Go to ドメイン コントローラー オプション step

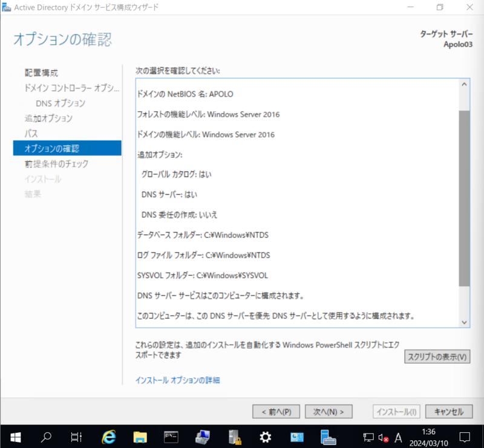pyautogui.click(x=71, y=88)
